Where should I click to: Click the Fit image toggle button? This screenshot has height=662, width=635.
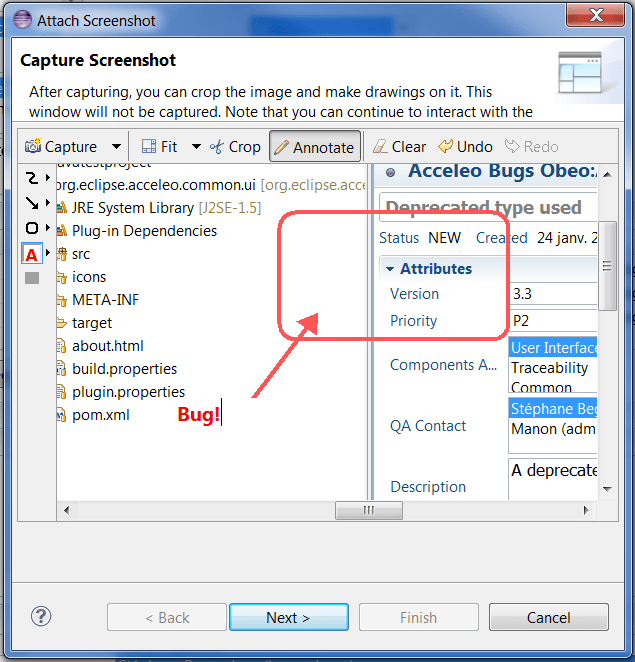pyautogui.click(x=159, y=147)
